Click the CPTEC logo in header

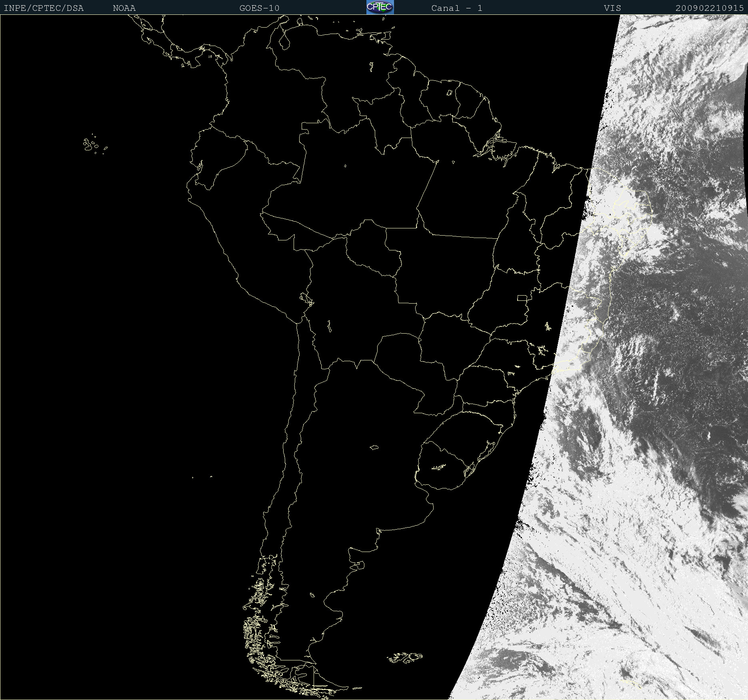pos(380,7)
